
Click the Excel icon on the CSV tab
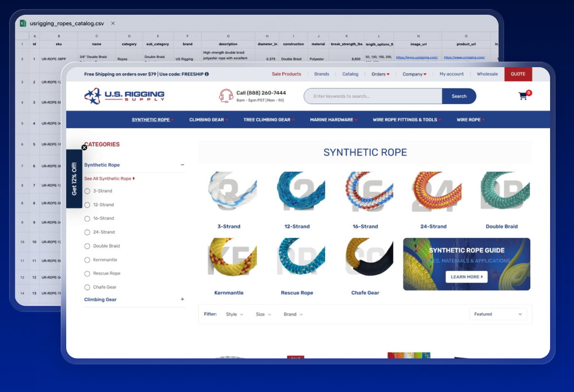coord(23,23)
